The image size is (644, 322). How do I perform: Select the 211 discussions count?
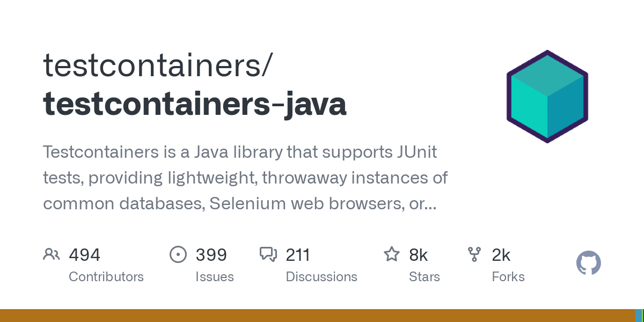click(298, 255)
